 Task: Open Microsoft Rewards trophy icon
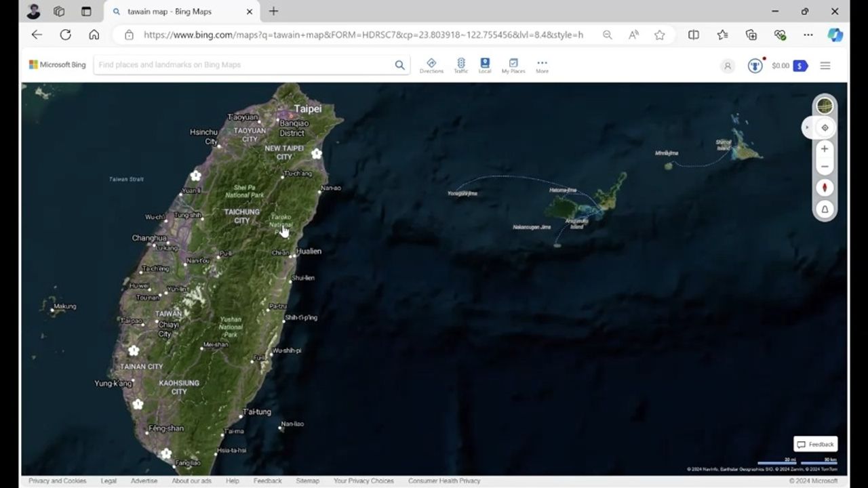point(755,66)
